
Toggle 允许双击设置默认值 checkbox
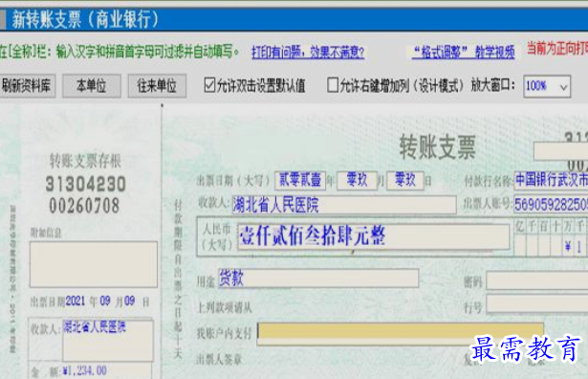(210, 85)
